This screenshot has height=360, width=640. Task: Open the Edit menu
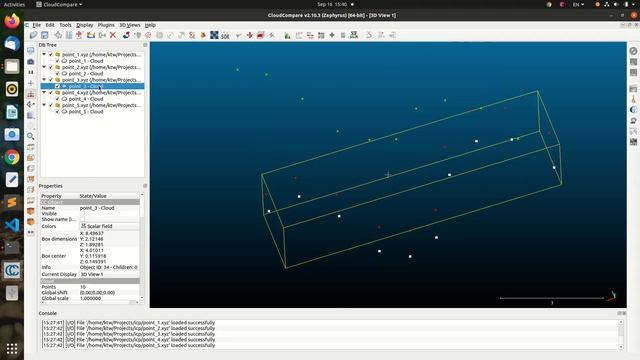50,25
